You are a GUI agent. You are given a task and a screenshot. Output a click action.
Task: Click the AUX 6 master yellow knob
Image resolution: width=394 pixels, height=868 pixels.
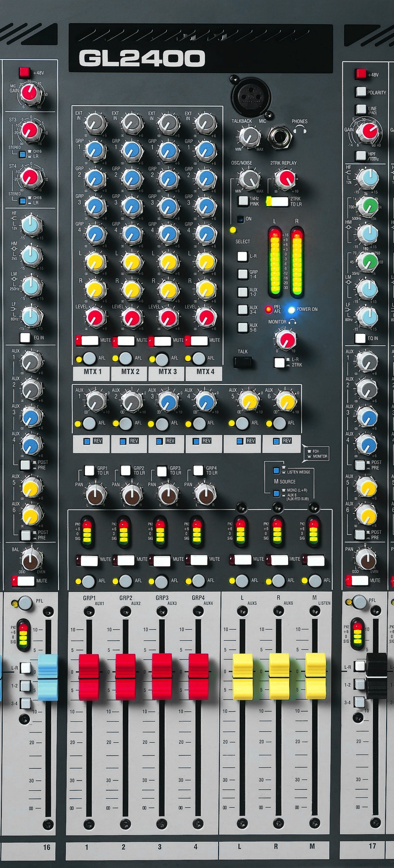pyautogui.click(x=285, y=401)
